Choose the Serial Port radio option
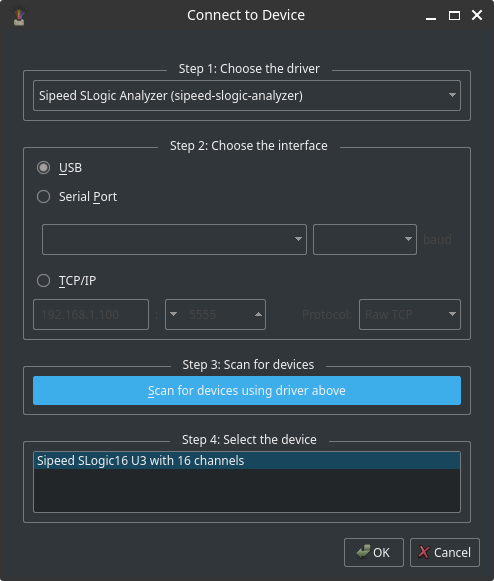The height and width of the screenshot is (581, 494). pos(43,196)
